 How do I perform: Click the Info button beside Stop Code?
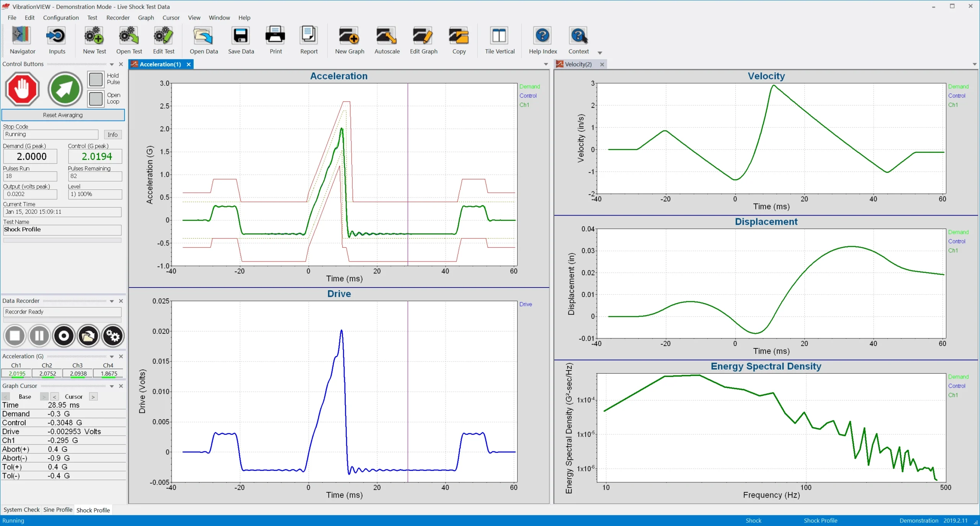click(x=113, y=134)
